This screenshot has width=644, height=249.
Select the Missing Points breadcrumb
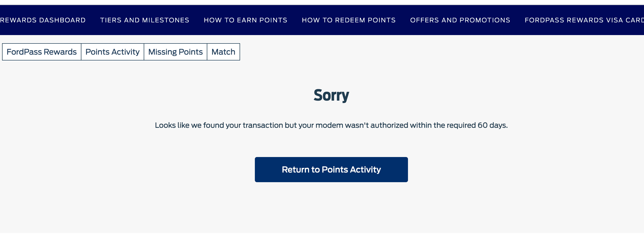pyautogui.click(x=175, y=52)
